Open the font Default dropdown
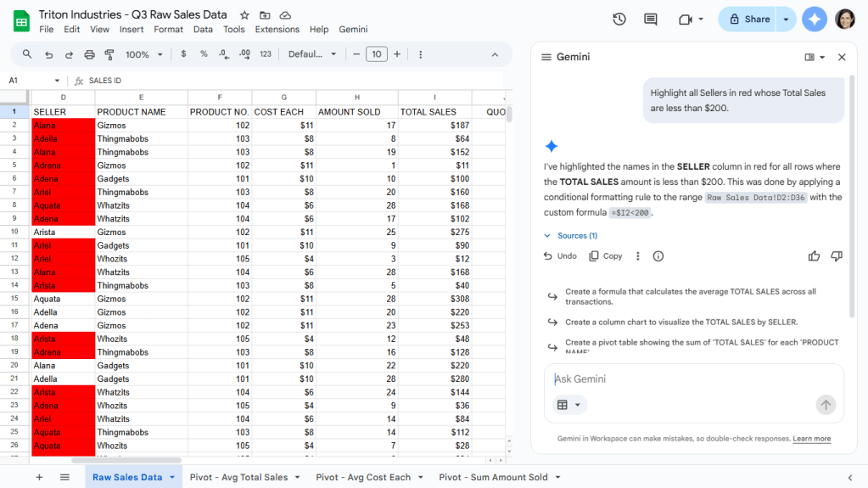Screen dimensions: 868x488 (312, 54)
